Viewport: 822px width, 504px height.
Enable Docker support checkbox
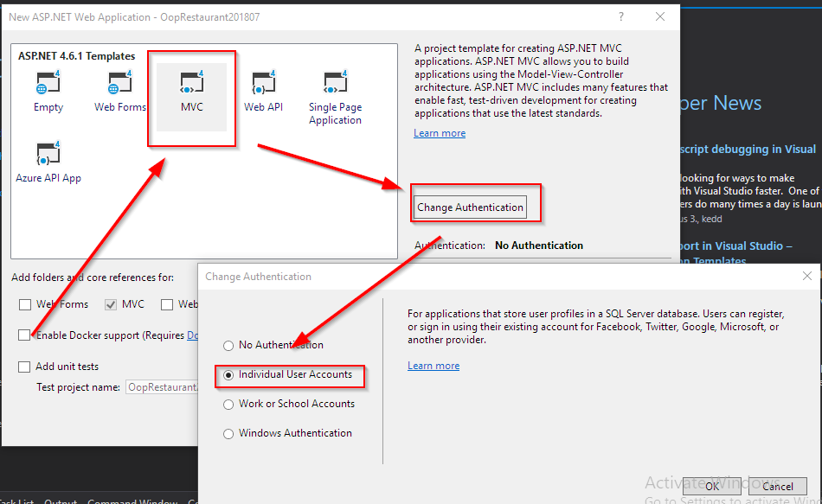24,335
